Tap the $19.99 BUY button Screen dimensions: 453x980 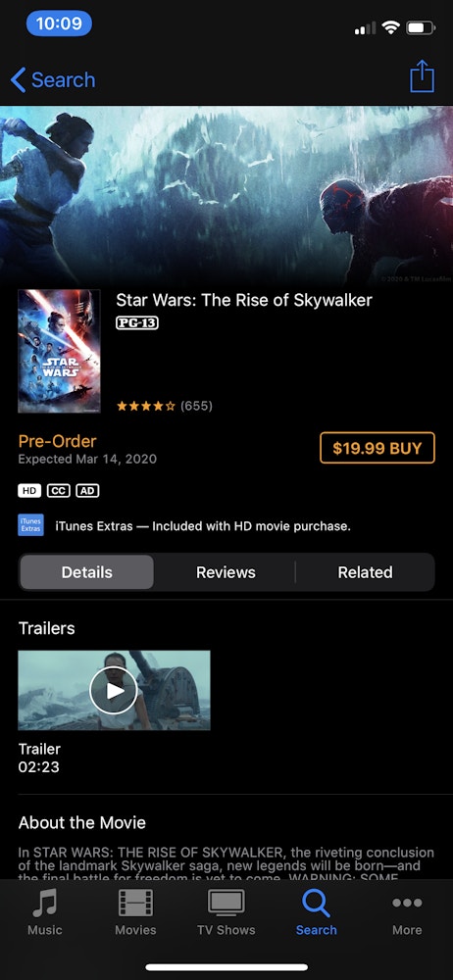[x=377, y=448]
